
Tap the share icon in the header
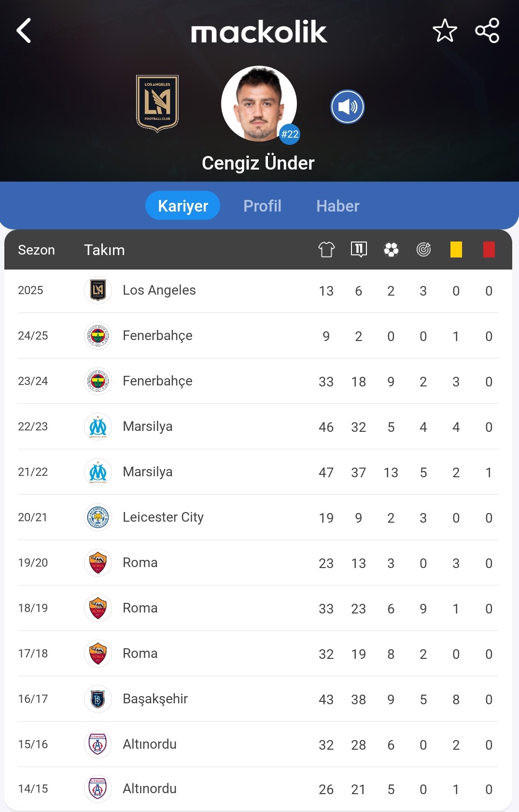tap(487, 31)
